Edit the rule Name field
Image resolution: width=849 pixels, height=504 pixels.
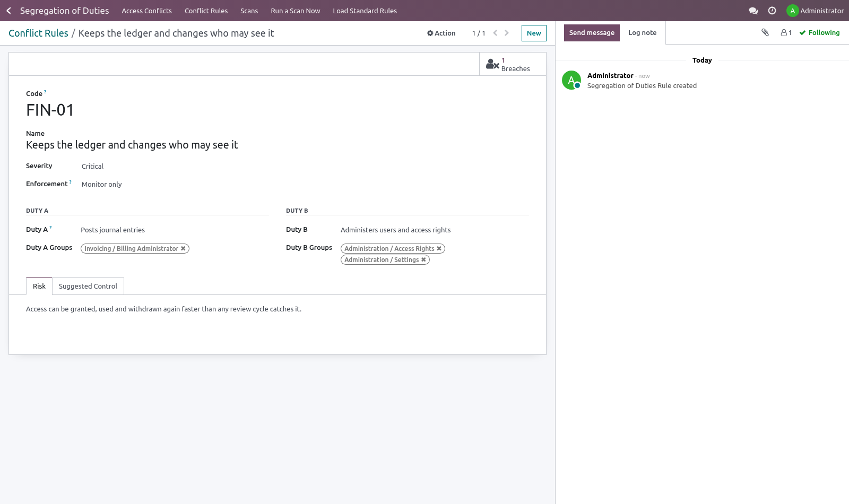278,145
